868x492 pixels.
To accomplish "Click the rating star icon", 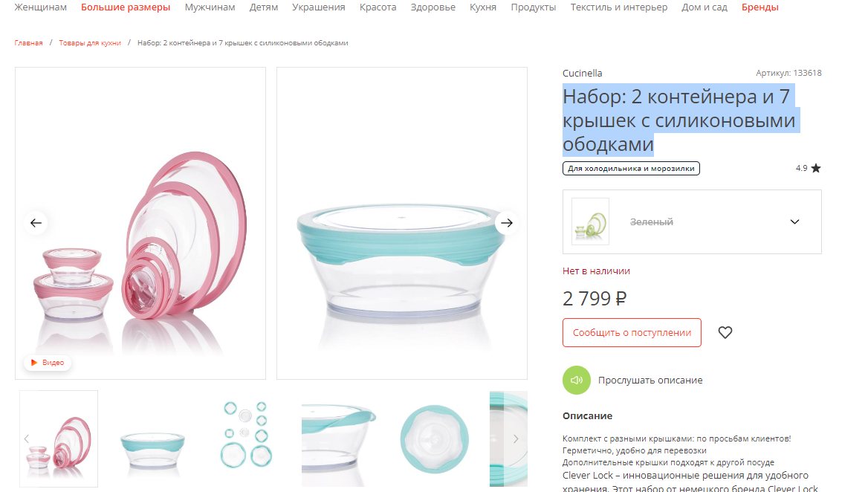I will point(816,168).
